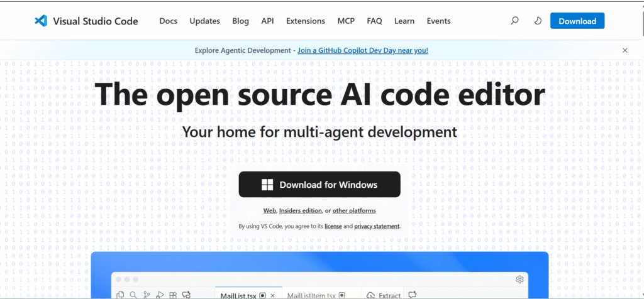The image size is (644, 299).
Task: Go to the Extensions page
Action: point(305,21)
